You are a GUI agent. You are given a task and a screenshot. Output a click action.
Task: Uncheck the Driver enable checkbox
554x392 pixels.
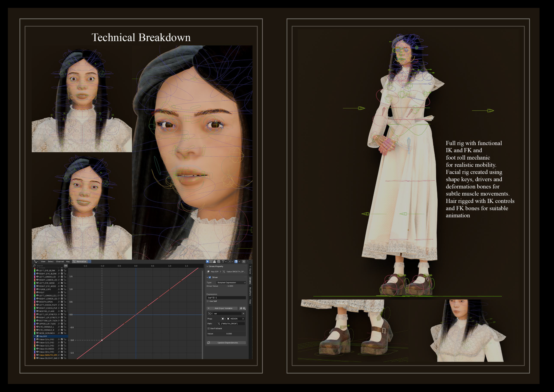click(210, 277)
